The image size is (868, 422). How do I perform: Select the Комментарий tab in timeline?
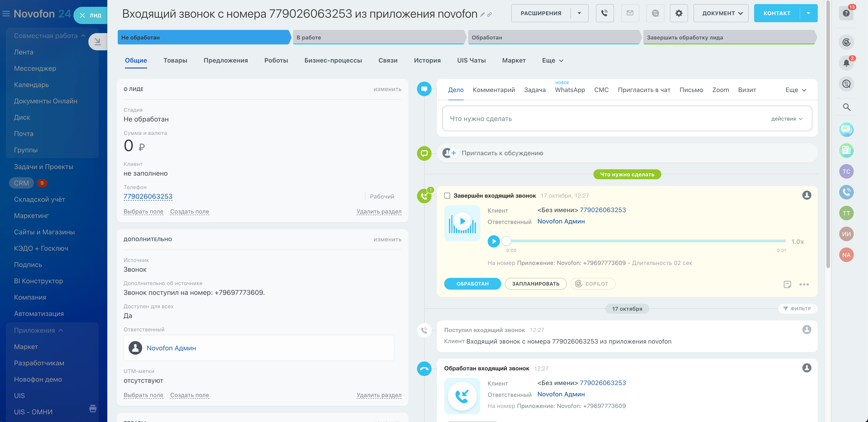[494, 90]
